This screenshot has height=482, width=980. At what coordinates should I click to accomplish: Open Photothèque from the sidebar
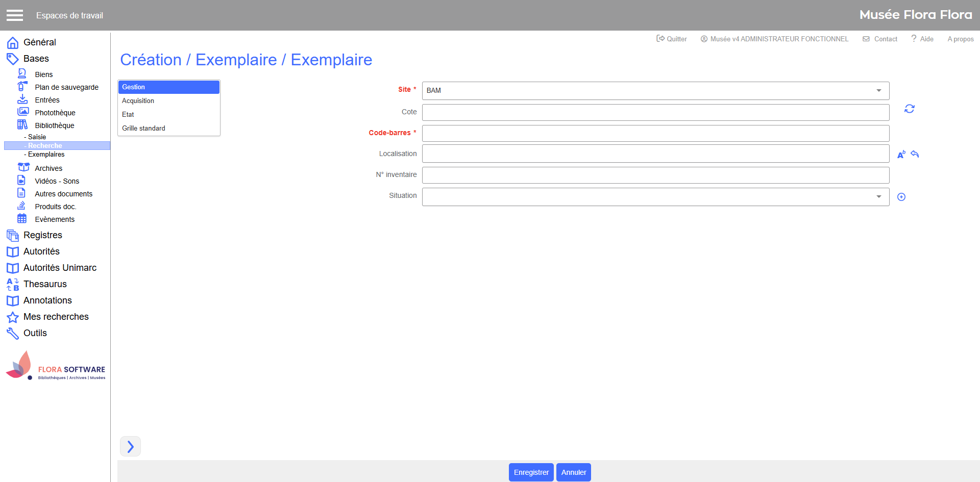click(x=55, y=113)
